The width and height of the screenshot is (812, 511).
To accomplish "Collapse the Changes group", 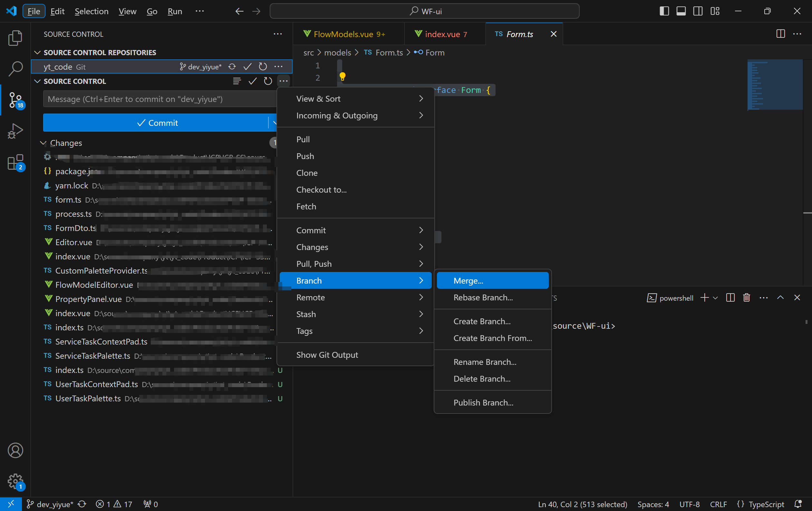I will click(x=43, y=143).
